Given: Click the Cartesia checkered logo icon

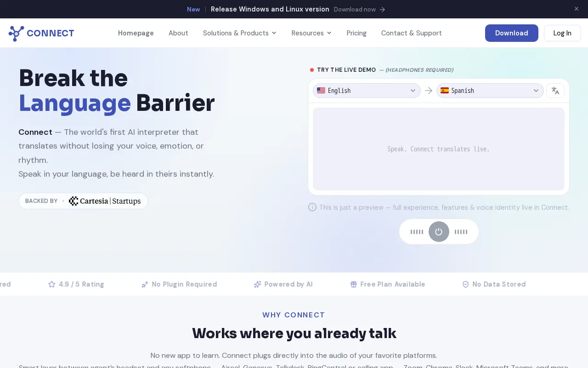Looking at the screenshot, I should tap(73, 201).
